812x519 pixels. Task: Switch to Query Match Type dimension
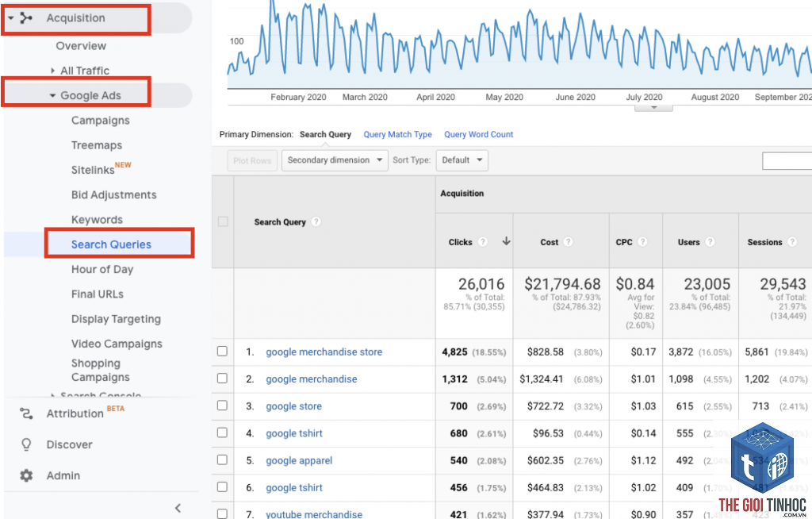click(x=398, y=134)
